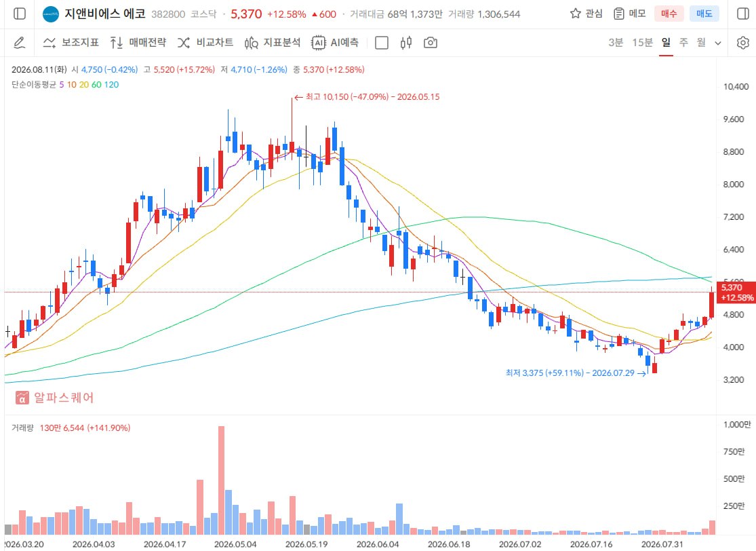Click the 120-day moving average label
This screenshot has height=551, width=756.
(x=111, y=84)
